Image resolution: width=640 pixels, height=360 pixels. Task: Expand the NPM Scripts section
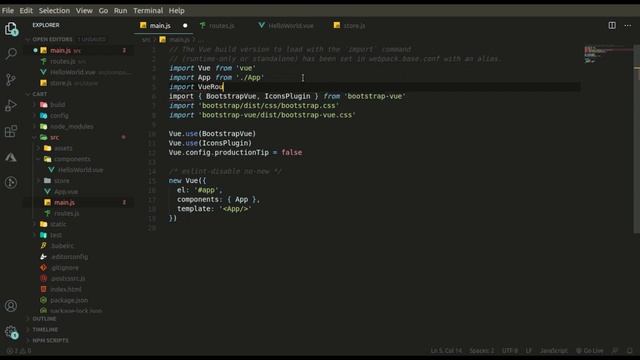click(x=50, y=340)
